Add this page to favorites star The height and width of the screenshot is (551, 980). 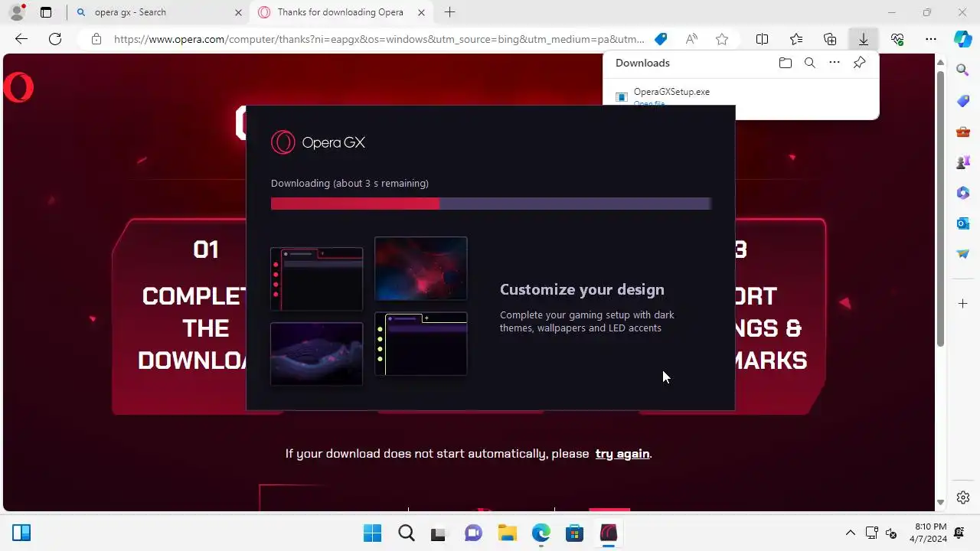pos(722,39)
